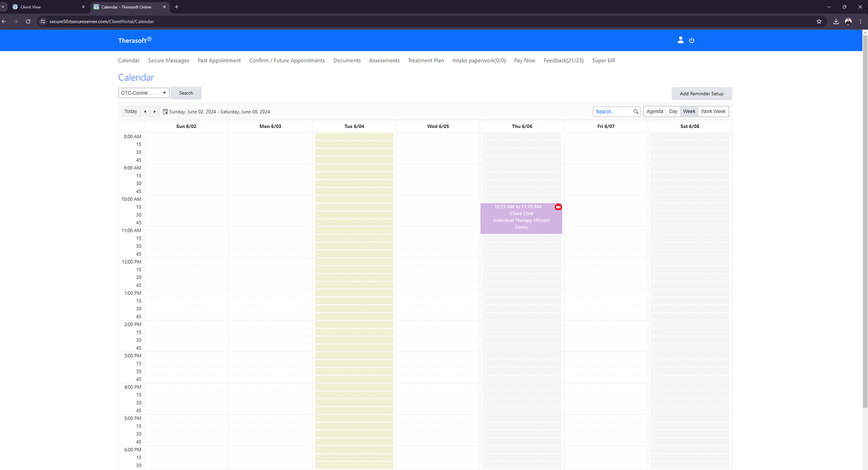Image resolution: width=868 pixels, height=470 pixels.
Task: Reload the page
Action: (28, 21)
